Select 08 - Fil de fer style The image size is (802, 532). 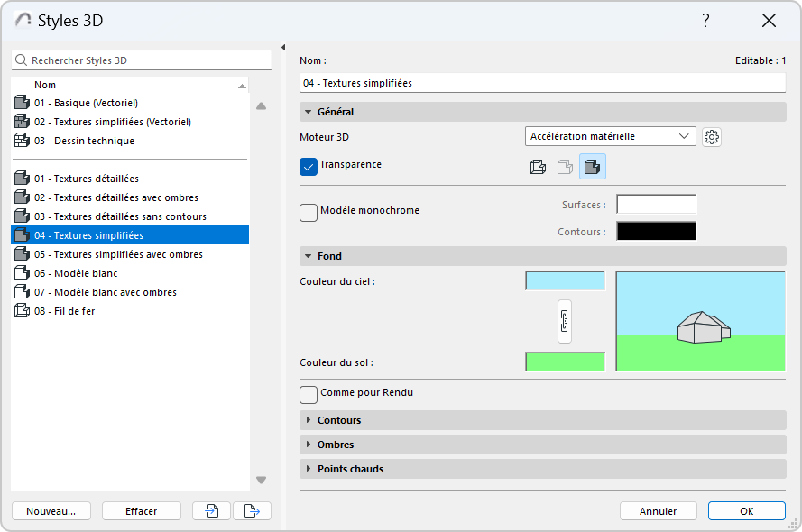click(65, 311)
